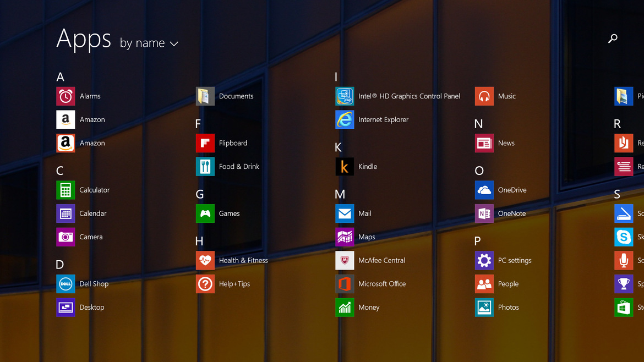This screenshot has width=644, height=362.
Task: Click the letter D group header
Action: click(60, 264)
